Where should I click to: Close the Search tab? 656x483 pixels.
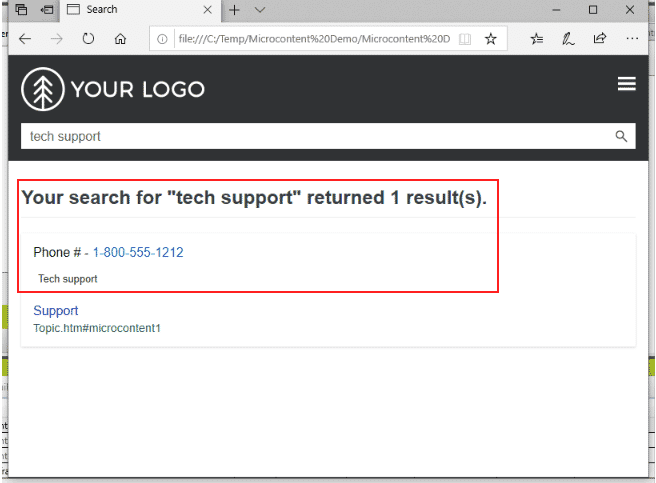pos(207,10)
